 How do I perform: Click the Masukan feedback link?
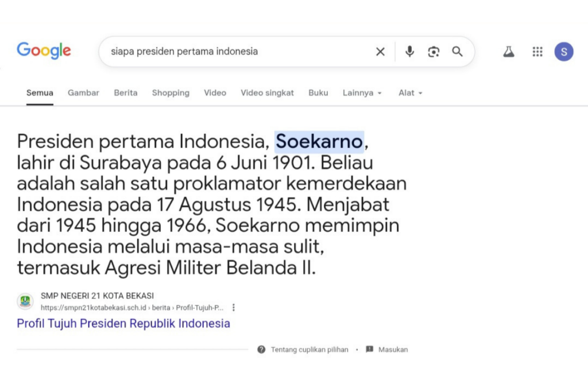click(393, 350)
